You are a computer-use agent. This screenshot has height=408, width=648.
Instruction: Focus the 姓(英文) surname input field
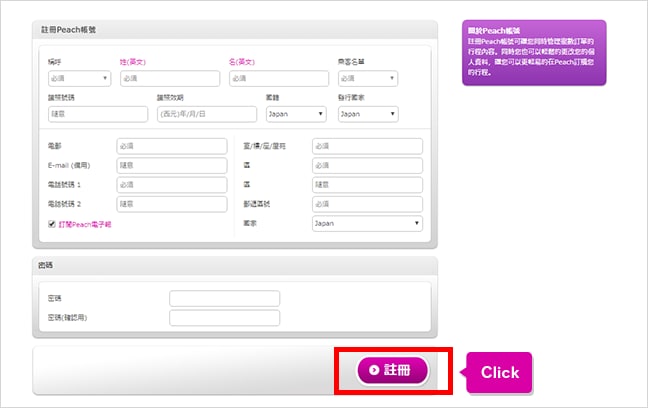(x=170, y=78)
